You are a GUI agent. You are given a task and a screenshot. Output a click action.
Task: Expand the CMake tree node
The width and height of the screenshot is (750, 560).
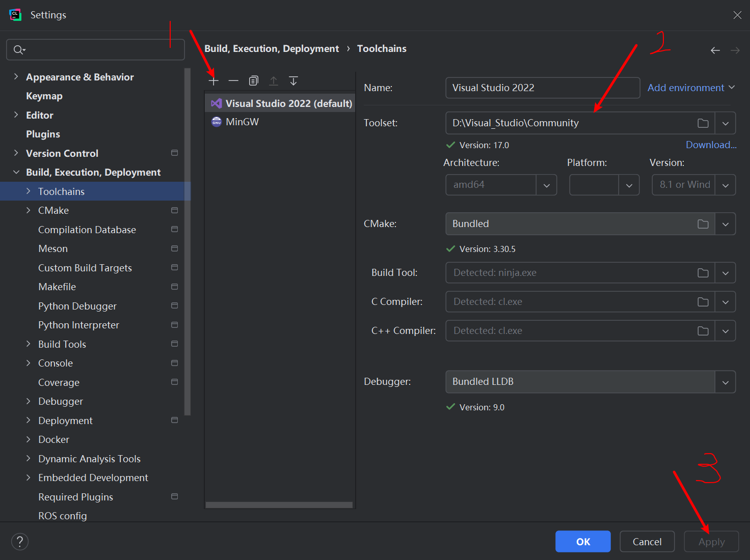[x=29, y=210]
